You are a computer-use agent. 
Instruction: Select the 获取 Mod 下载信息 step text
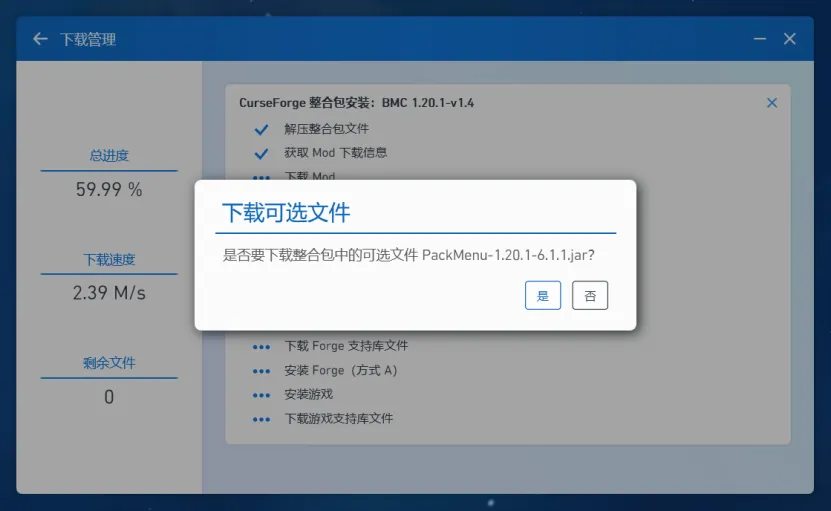(x=335, y=153)
